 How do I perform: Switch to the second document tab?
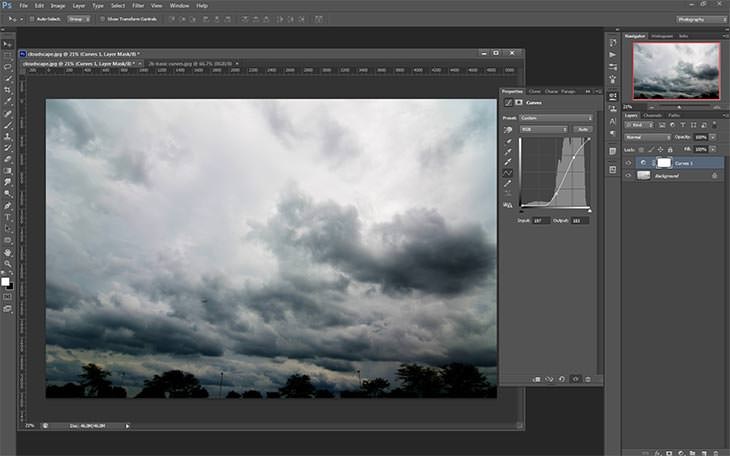pos(189,63)
